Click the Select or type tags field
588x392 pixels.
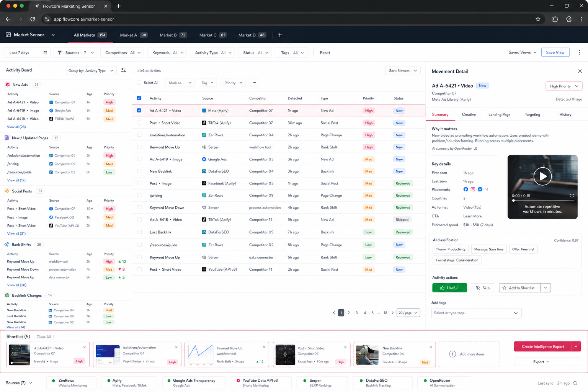[x=476, y=313]
